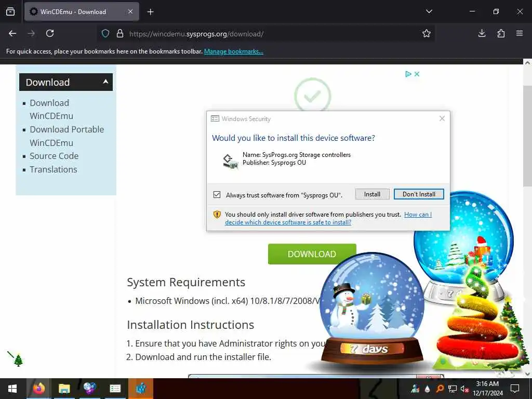Open the Download Portable WinCDEmu link
This screenshot has width=532, height=399.
pos(67,136)
